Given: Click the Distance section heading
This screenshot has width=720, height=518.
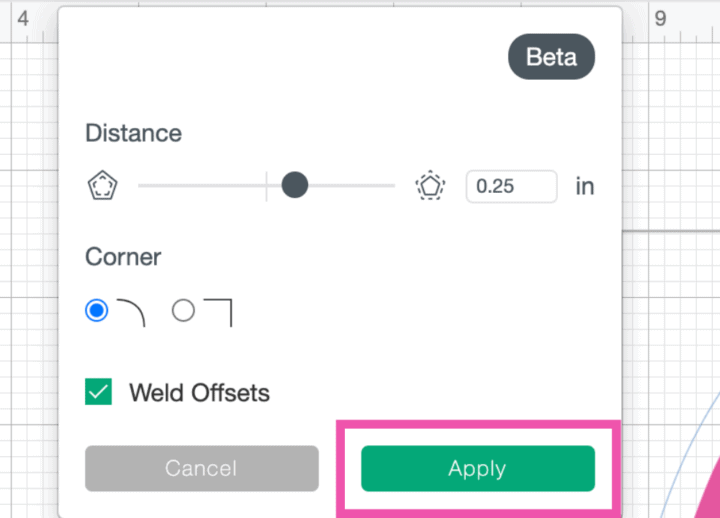Looking at the screenshot, I should (x=133, y=133).
